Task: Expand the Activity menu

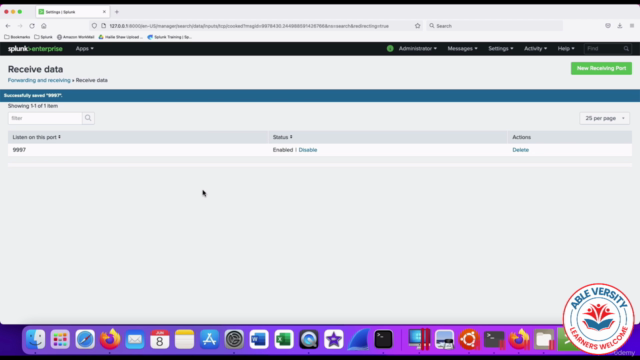Action: point(535,49)
